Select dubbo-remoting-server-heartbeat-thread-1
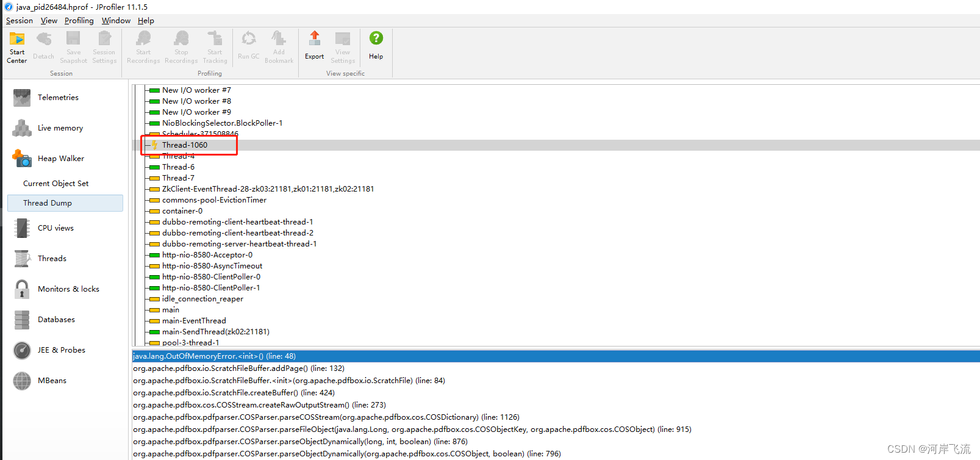The height and width of the screenshot is (460, 980). click(239, 244)
